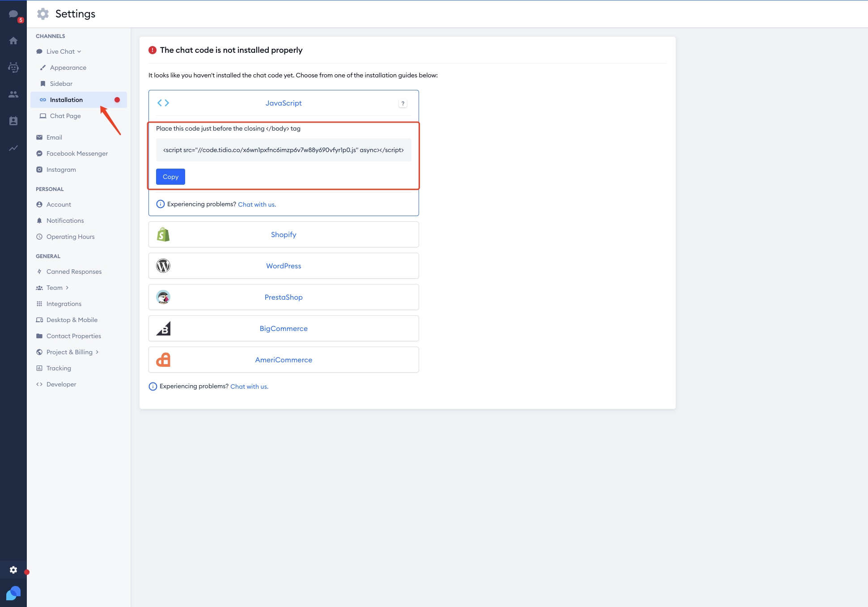The image size is (868, 607).
Task: Click the Settings gear icon in the header
Action: [43, 14]
